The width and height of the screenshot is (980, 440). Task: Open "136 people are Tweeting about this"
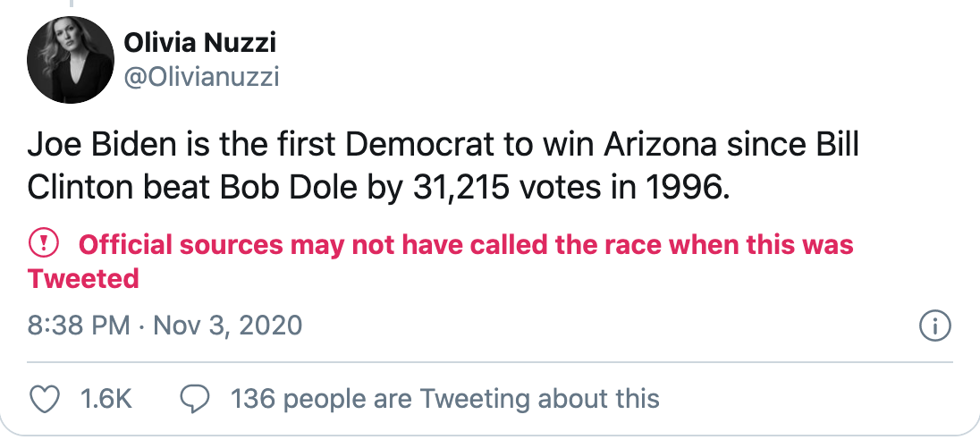click(444, 398)
